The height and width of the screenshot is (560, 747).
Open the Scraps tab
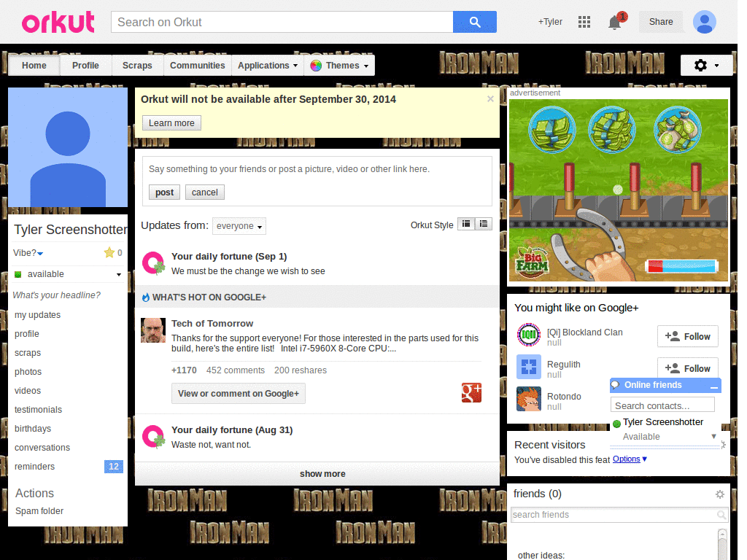137,65
